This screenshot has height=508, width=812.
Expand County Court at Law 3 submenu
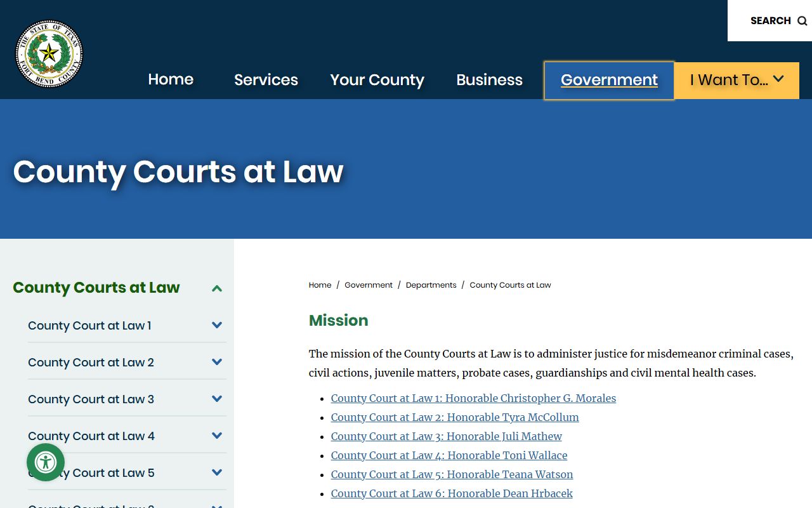(217, 399)
